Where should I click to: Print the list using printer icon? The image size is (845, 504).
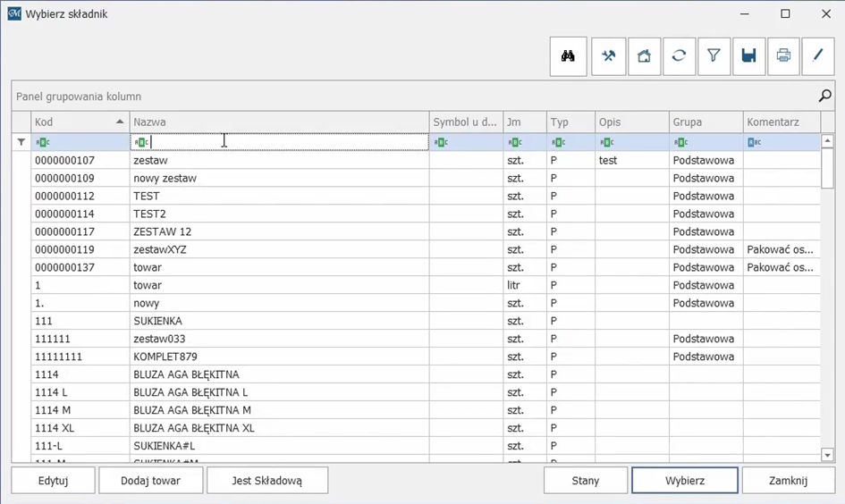pyautogui.click(x=783, y=55)
